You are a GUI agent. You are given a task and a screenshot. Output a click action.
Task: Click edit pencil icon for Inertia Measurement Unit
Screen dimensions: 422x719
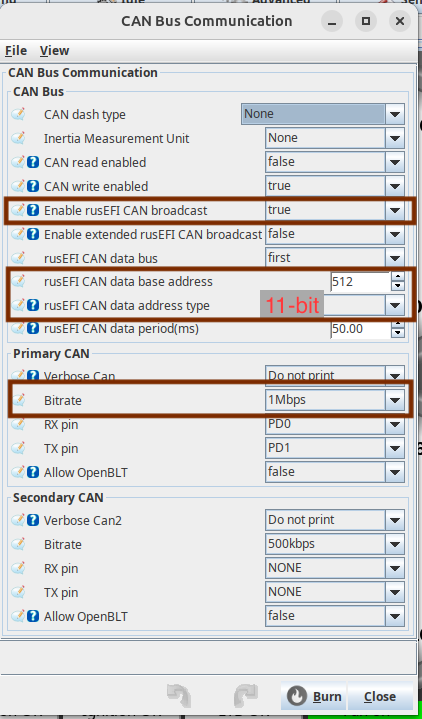point(18,138)
